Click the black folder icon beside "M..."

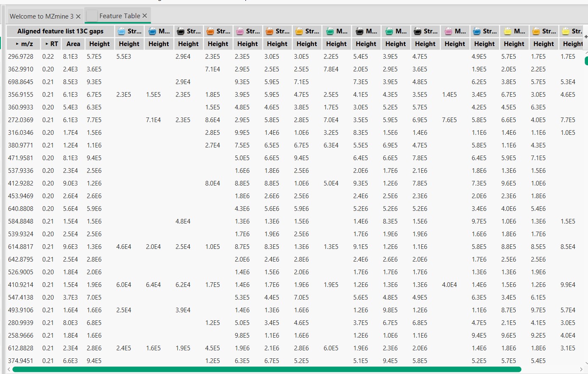click(x=360, y=31)
